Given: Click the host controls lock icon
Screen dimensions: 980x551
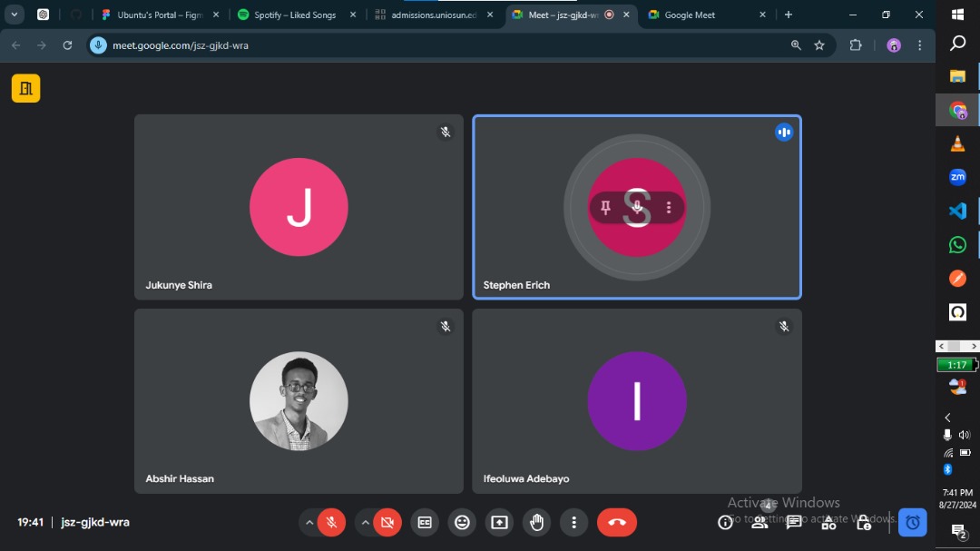Looking at the screenshot, I should pyautogui.click(x=863, y=522).
